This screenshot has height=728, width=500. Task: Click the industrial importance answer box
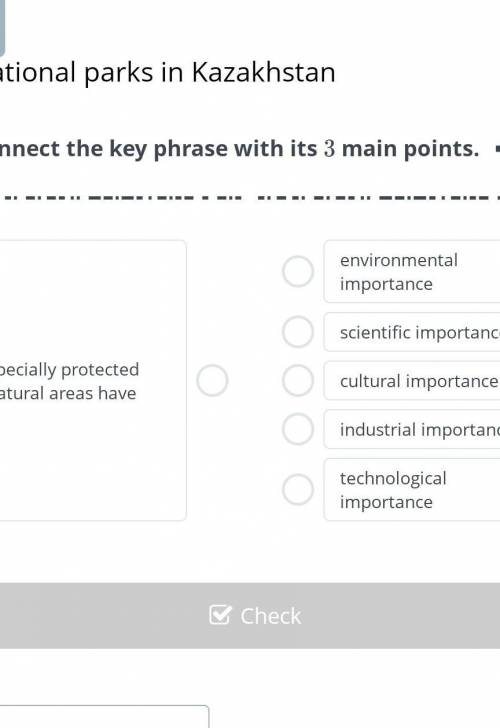point(412,429)
